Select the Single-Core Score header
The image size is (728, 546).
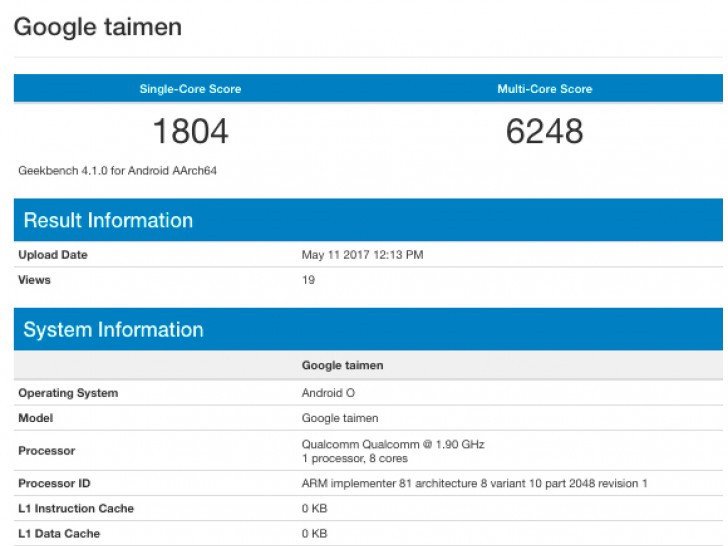190,89
